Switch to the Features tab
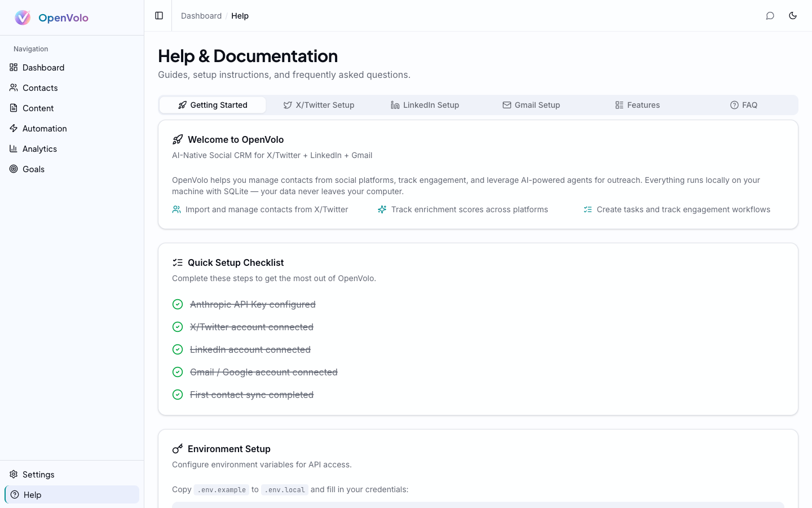Image resolution: width=812 pixels, height=508 pixels. [x=637, y=105]
